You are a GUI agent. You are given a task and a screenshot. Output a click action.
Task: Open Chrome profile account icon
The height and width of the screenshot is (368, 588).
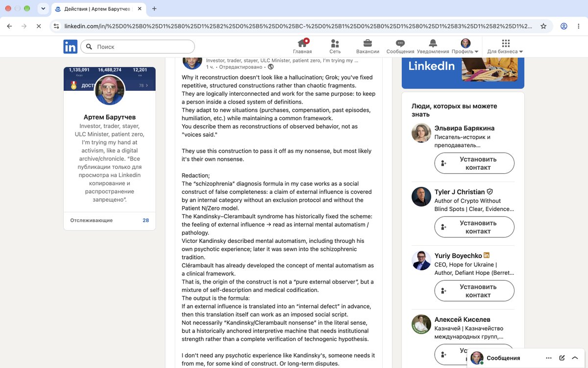click(564, 26)
